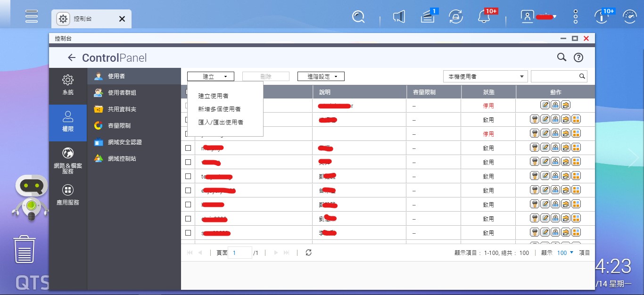Click the Control Panel help question icon
Viewport: 644px width, 295px height.
(578, 57)
